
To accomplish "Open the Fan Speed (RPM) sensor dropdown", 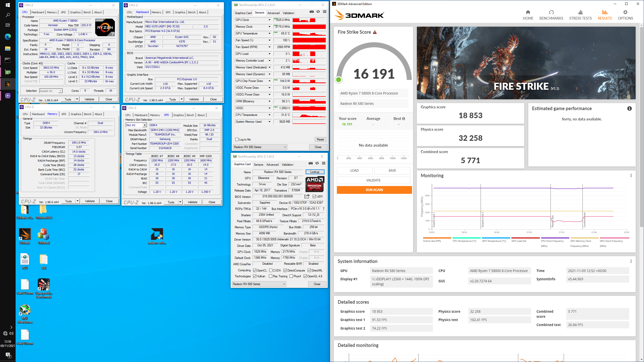I will [269, 47].
